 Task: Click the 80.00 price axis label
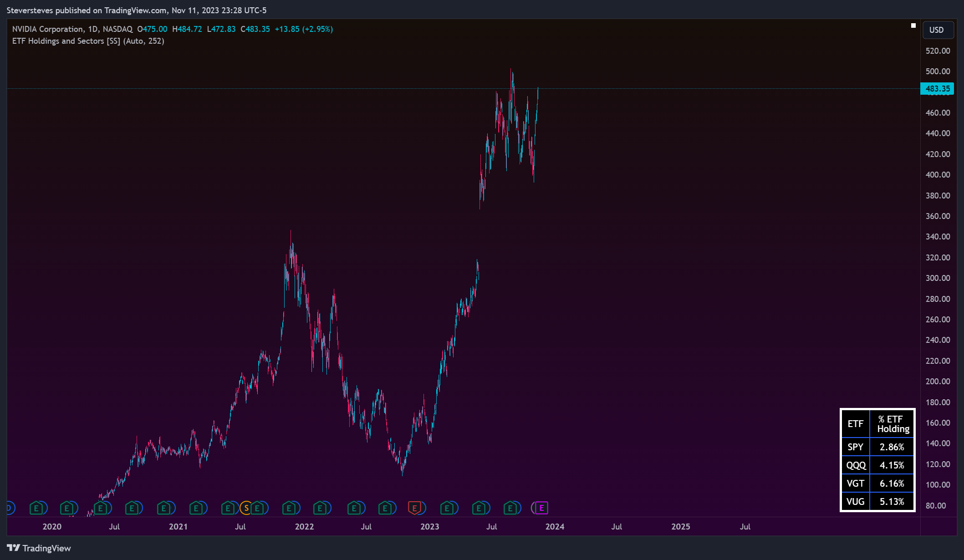click(936, 506)
